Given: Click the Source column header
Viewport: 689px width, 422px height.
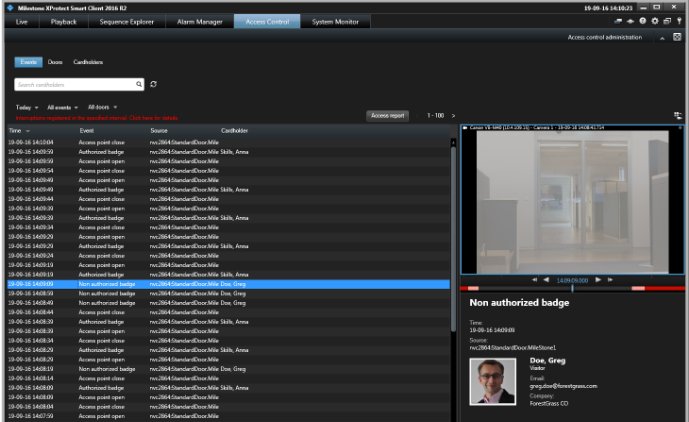Looking at the screenshot, I should point(159,131).
